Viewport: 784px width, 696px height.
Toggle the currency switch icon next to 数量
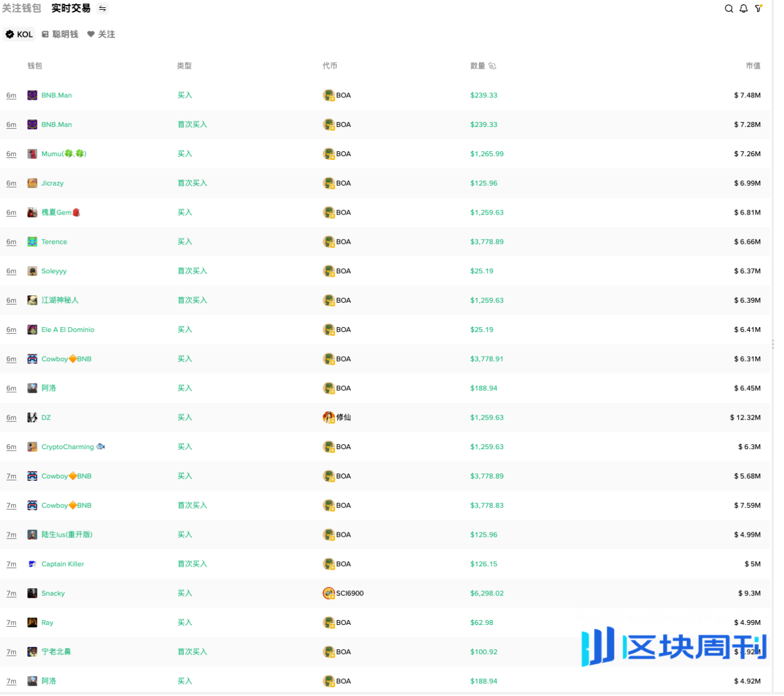tap(492, 66)
